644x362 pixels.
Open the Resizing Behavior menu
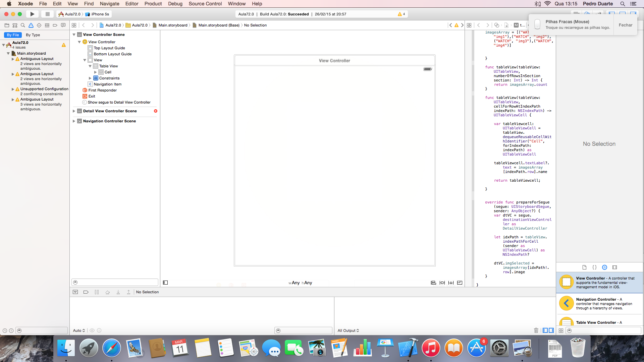[460, 283]
